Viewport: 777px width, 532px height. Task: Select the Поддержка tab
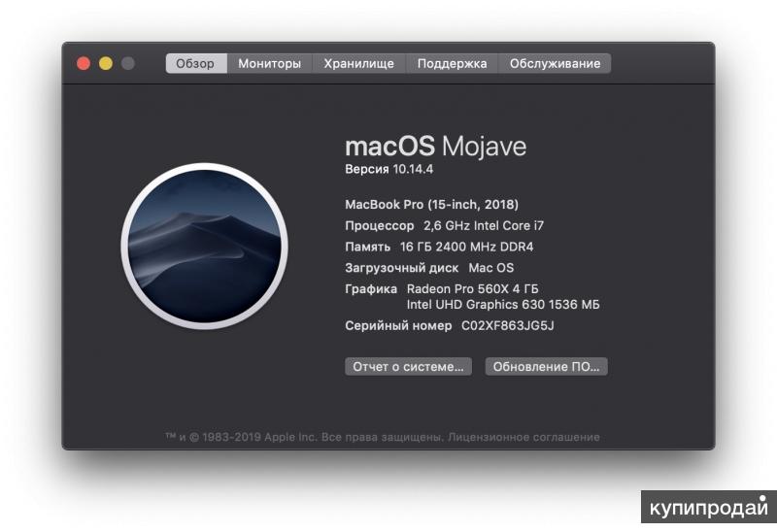452,63
